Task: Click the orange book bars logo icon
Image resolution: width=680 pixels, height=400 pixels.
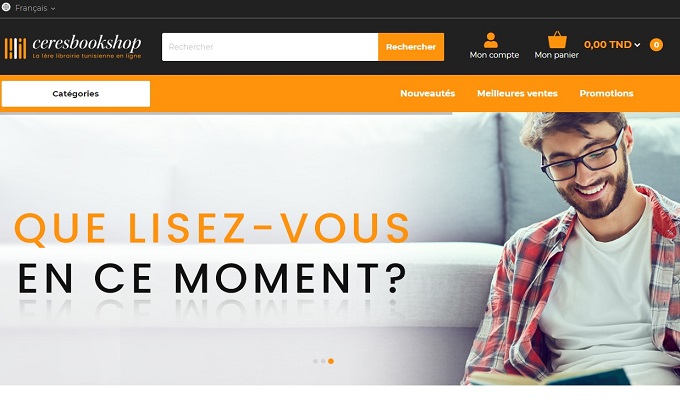Action: 16,48
